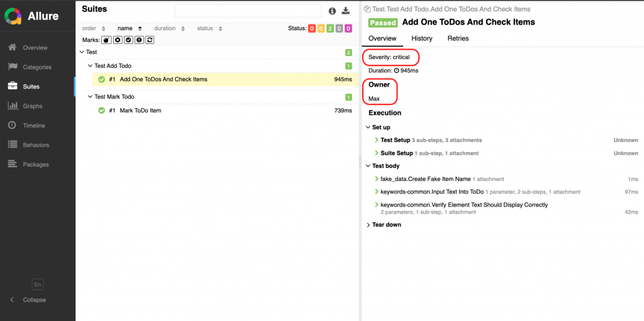644x321 pixels.
Task: Open Categories from the sidebar
Action: coord(37,67)
